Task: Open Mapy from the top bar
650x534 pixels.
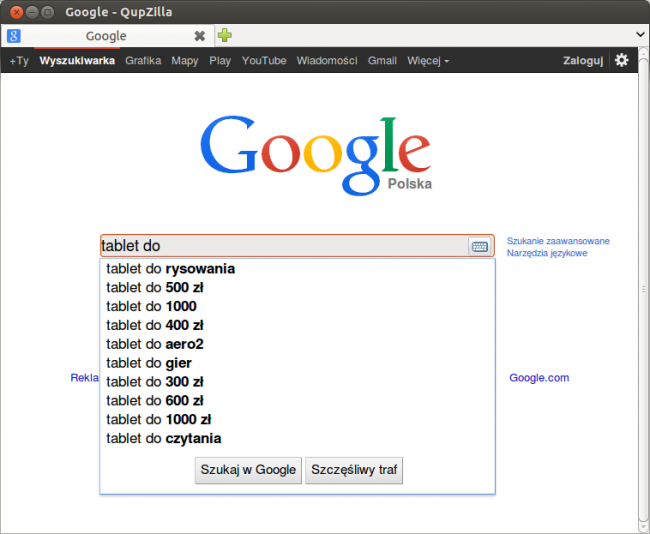Action: point(185,61)
